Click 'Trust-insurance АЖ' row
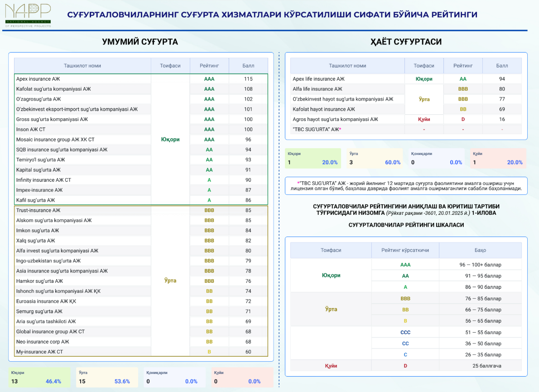Image resolution: width=539 pixels, height=392 pixels. pyautogui.click(x=38, y=210)
